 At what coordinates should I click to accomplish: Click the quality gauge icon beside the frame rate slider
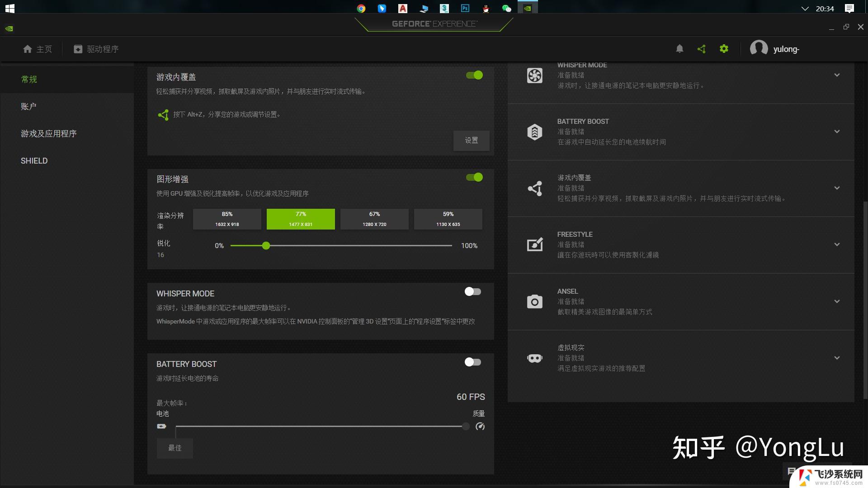coord(480,426)
